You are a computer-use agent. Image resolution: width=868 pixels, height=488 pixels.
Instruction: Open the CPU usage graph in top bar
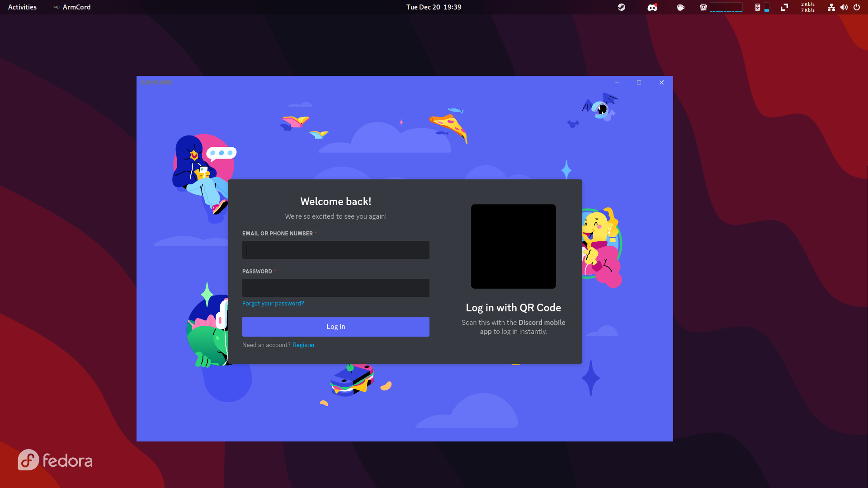[726, 7]
